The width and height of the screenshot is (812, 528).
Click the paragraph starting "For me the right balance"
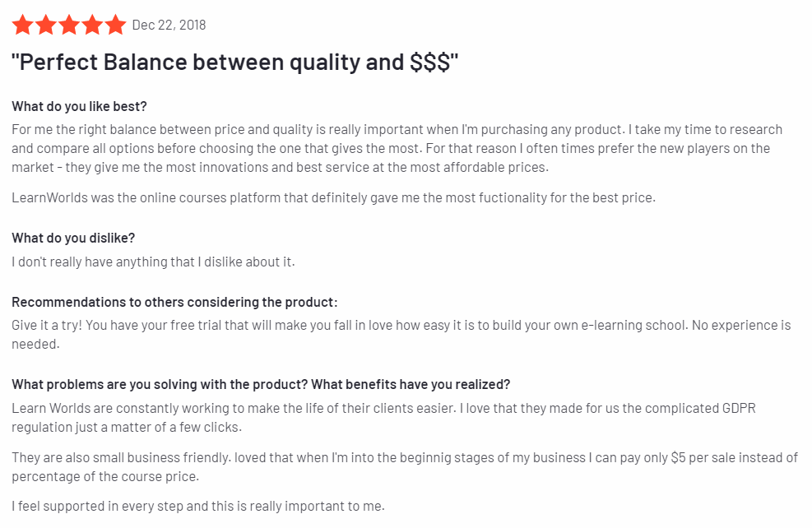397,148
